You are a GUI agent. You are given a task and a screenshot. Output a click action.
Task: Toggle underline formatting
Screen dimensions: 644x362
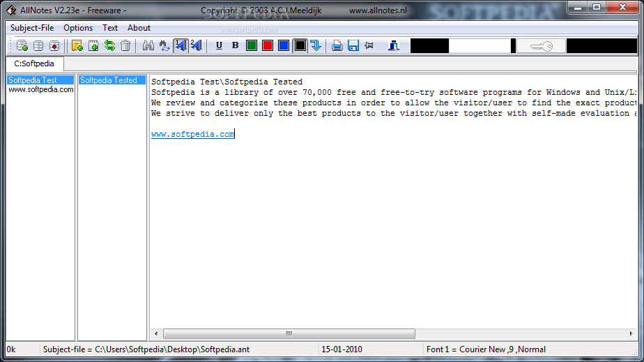[x=219, y=45]
